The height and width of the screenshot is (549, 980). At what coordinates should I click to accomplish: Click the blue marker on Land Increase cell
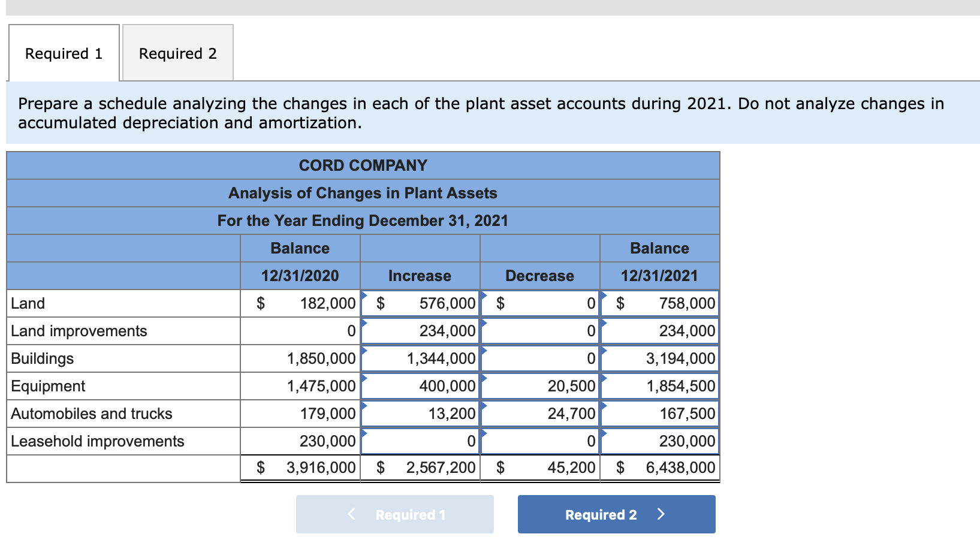pyautogui.click(x=364, y=296)
